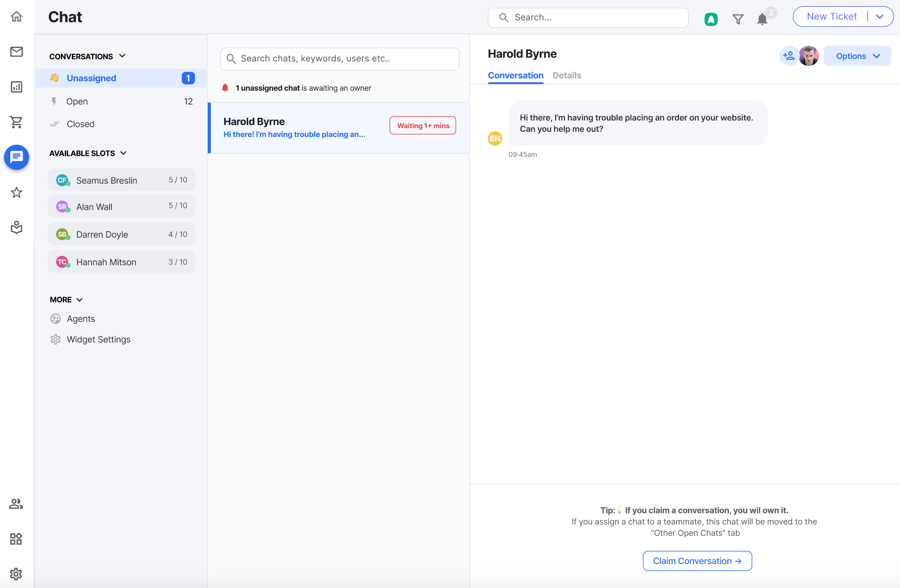Click the green status icon in top bar
This screenshot has height=588, width=900.
tap(711, 19)
